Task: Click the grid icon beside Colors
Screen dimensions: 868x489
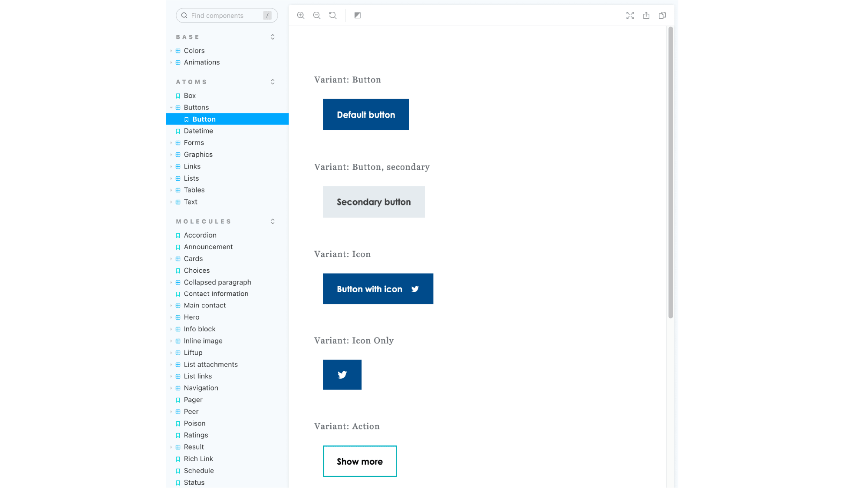Action: [178, 51]
